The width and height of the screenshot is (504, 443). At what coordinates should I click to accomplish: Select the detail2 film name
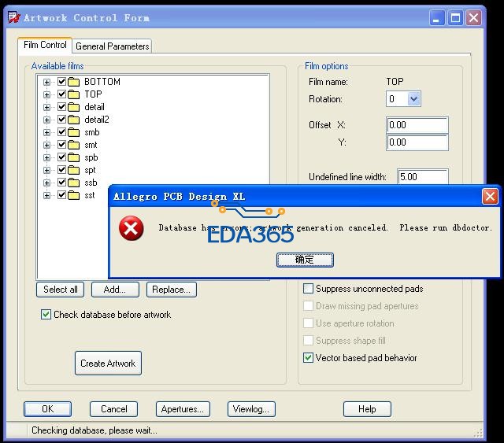point(97,120)
